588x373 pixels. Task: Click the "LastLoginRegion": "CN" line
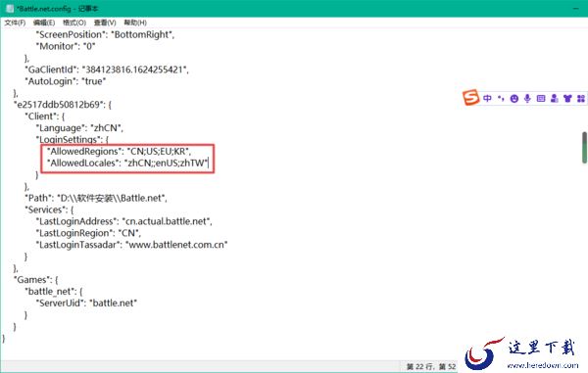point(88,233)
